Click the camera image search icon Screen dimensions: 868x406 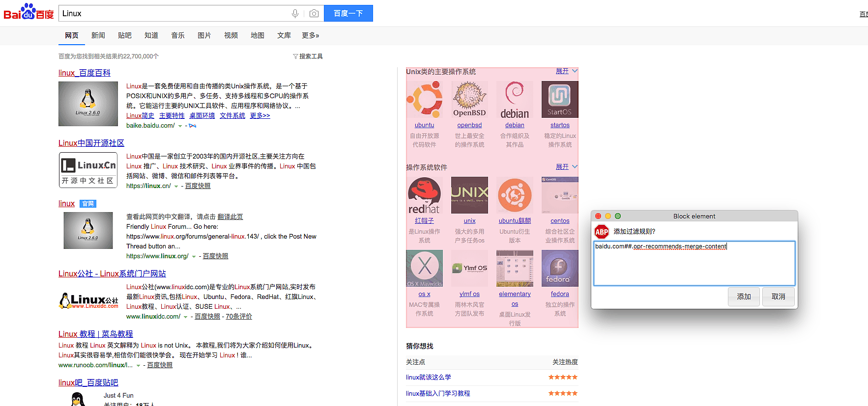(314, 14)
